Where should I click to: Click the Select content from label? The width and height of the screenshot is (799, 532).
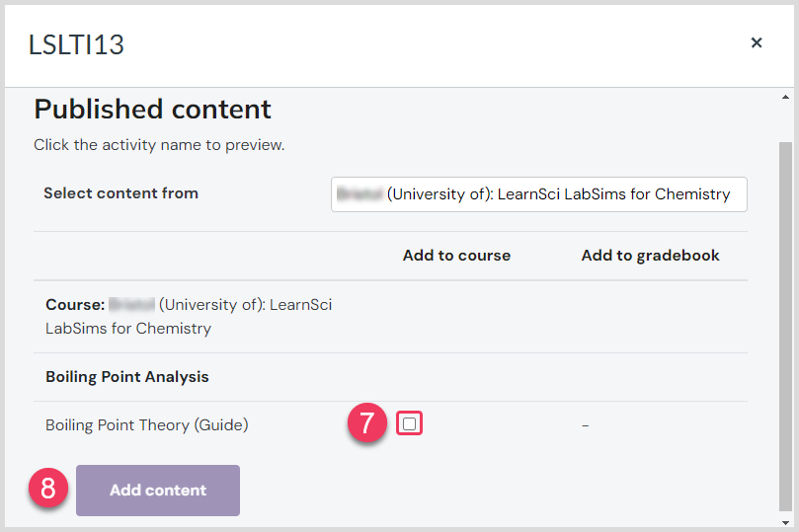pyautogui.click(x=120, y=193)
